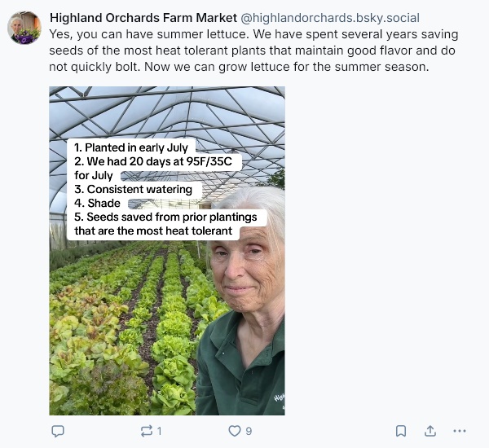Screen dimensions: 489x448
Task: Click the repost count showing 1
Action: click(159, 431)
